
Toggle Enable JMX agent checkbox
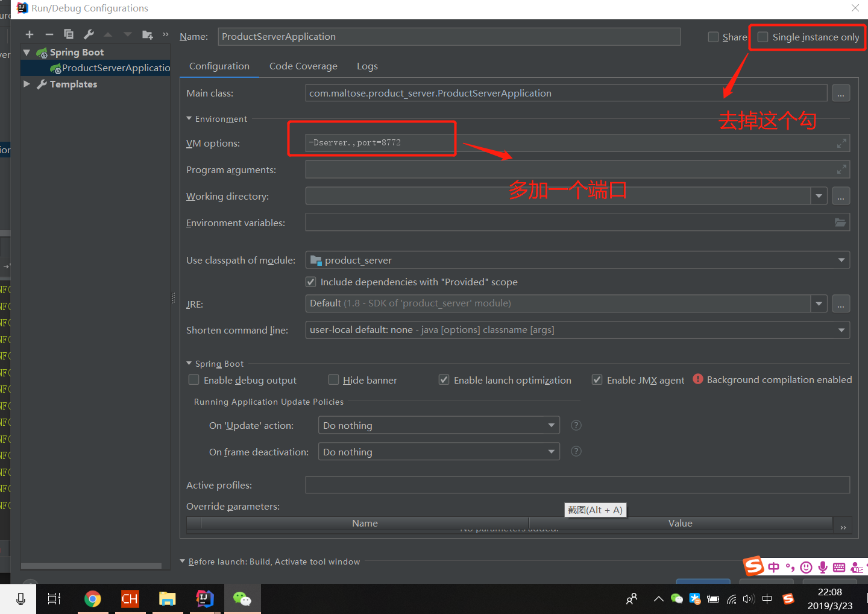[597, 379]
